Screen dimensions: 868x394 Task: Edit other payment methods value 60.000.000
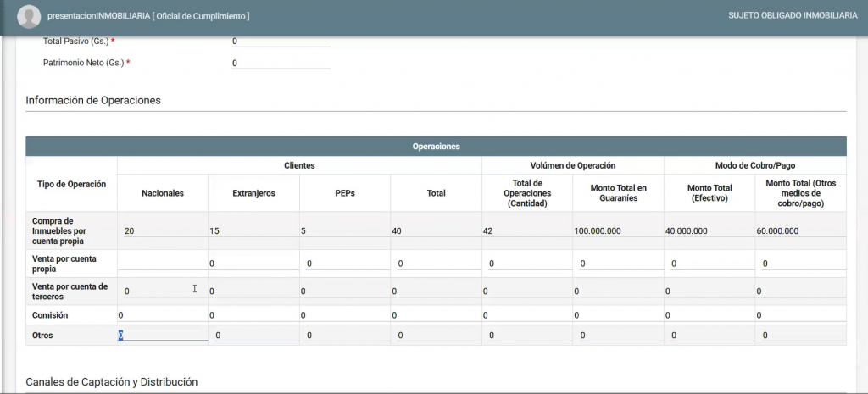click(x=799, y=231)
